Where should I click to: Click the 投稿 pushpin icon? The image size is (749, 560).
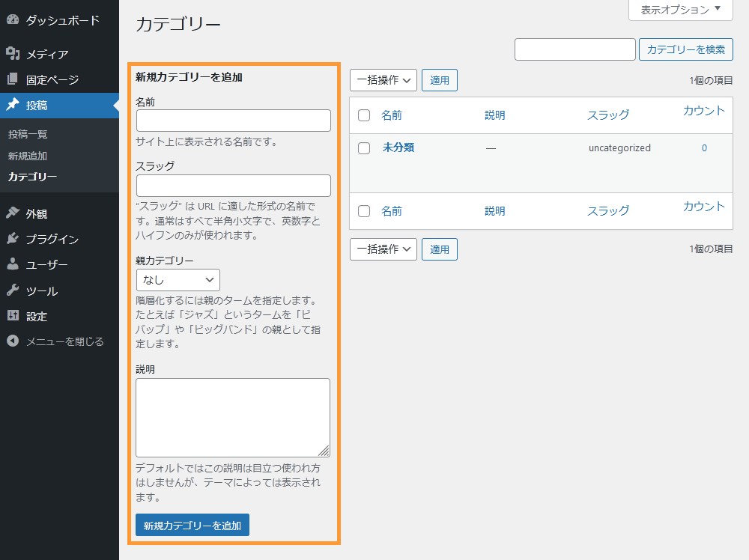pos(13,106)
